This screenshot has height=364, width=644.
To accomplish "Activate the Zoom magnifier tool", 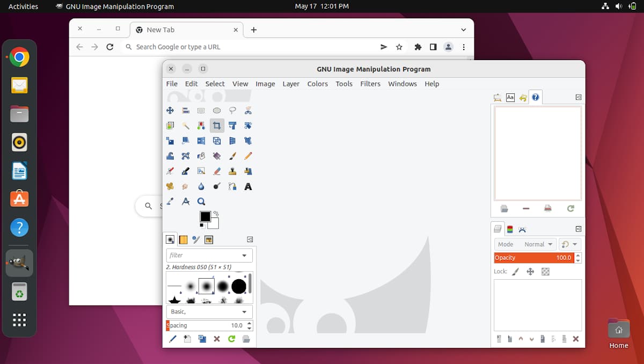I will click(x=201, y=202).
